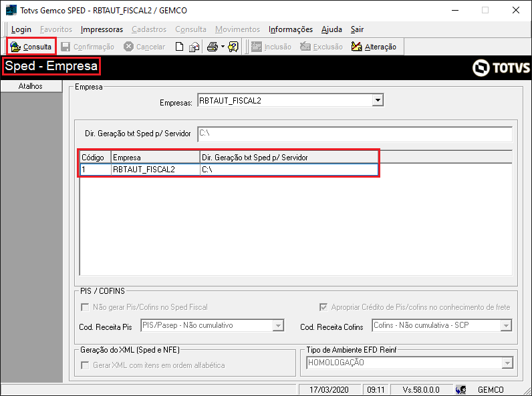Open the Movimentos menu
The height and width of the screenshot is (396, 532).
(x=237, y=29)
